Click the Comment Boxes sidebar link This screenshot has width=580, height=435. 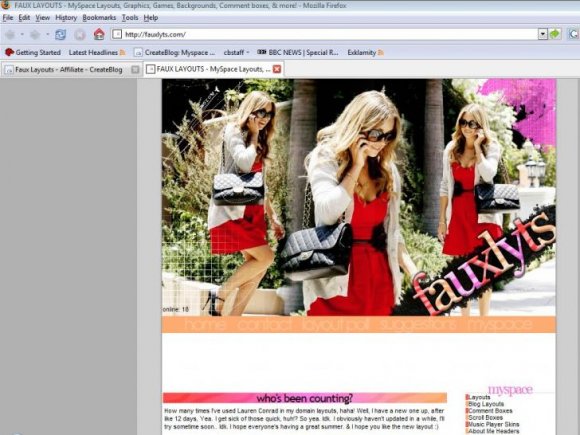pyautogui.click(x=490, y=411)
